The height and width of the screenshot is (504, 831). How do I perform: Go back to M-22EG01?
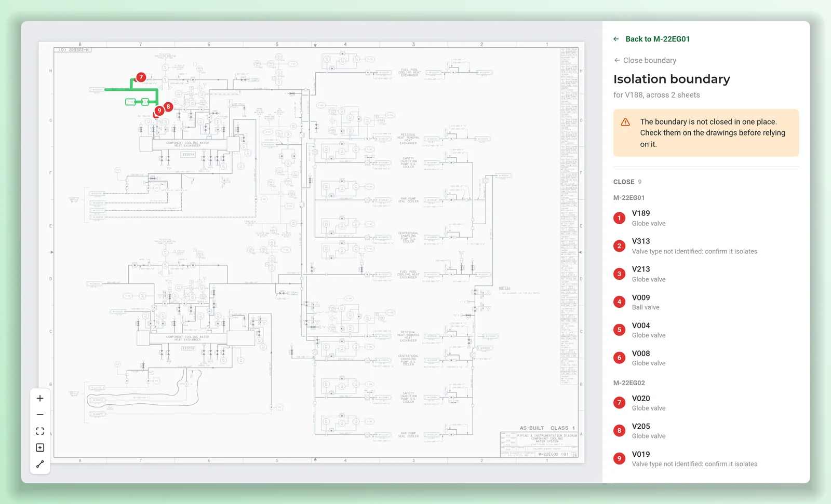652,39
